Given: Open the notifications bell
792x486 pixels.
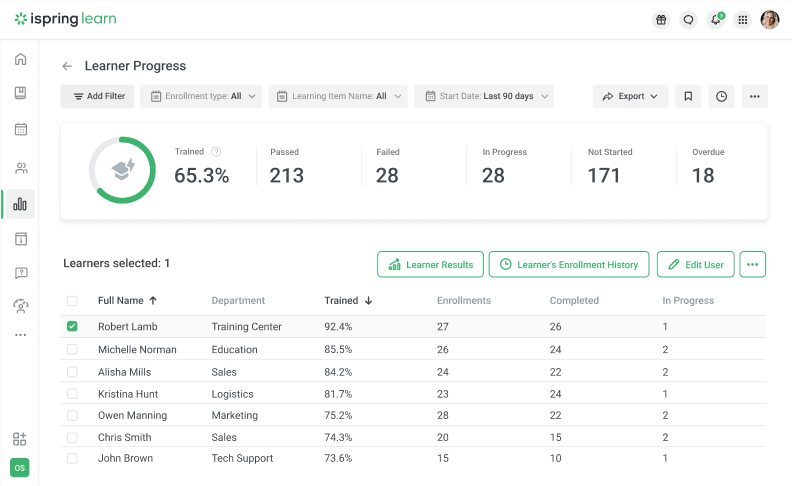Looking at the screenshot, I should [x=716, y=20].
